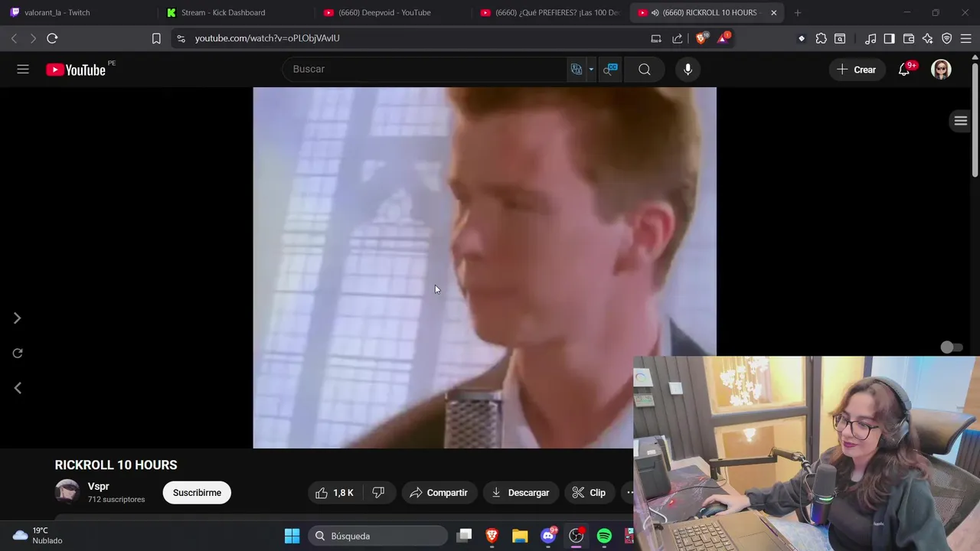Go back using browser back arrow
This screenshot has width=980, height=551.
tap(14, 38)
